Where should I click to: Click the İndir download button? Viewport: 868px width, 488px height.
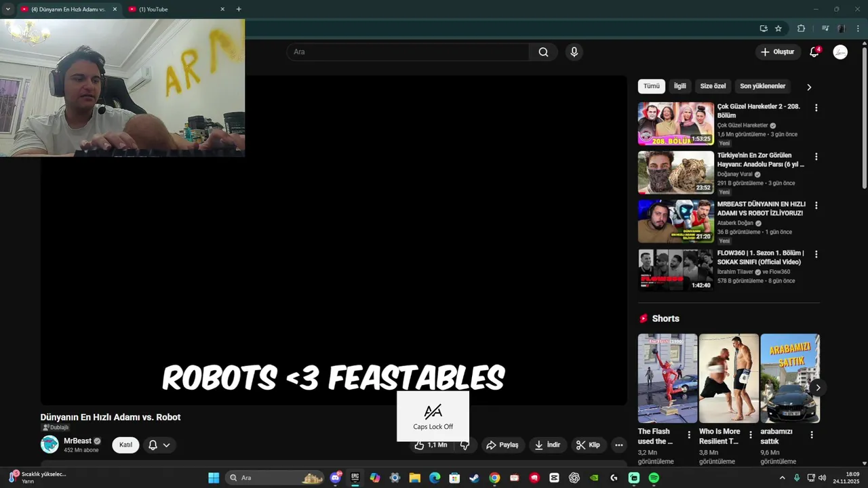pos(547,445)
